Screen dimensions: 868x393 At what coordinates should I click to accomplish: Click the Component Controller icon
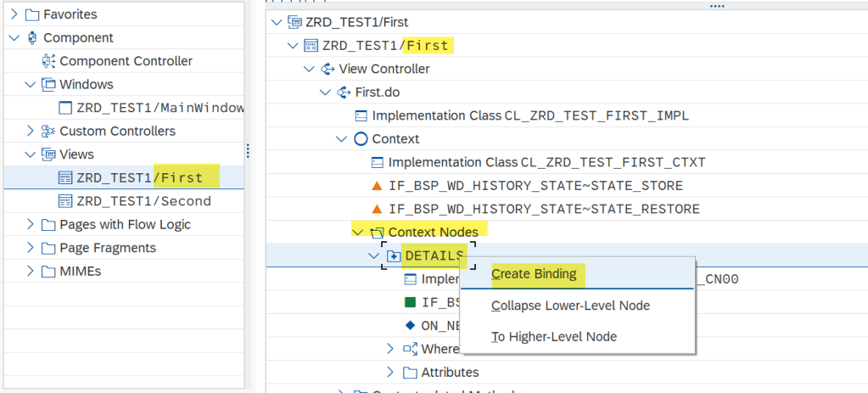(x=48, y=61)
